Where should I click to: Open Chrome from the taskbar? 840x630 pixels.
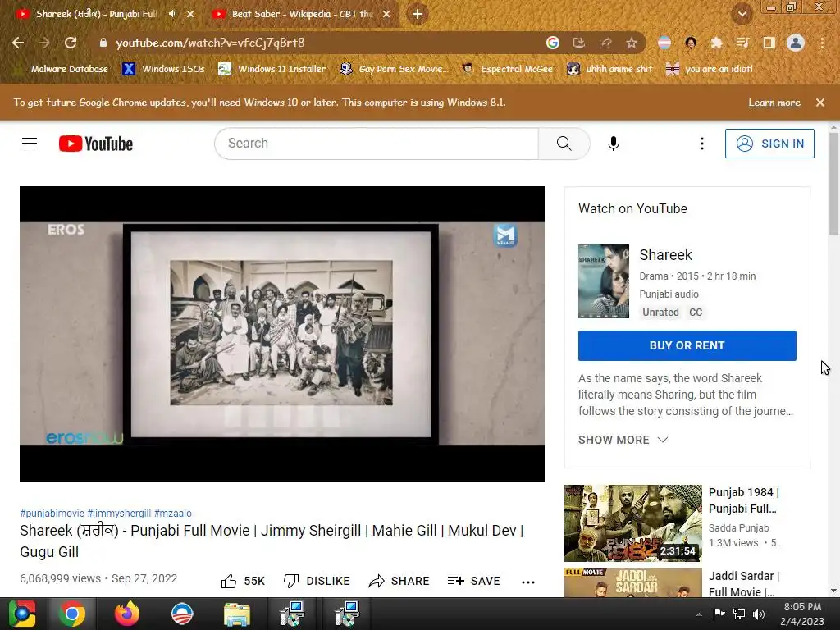click(x=72, y=614)
